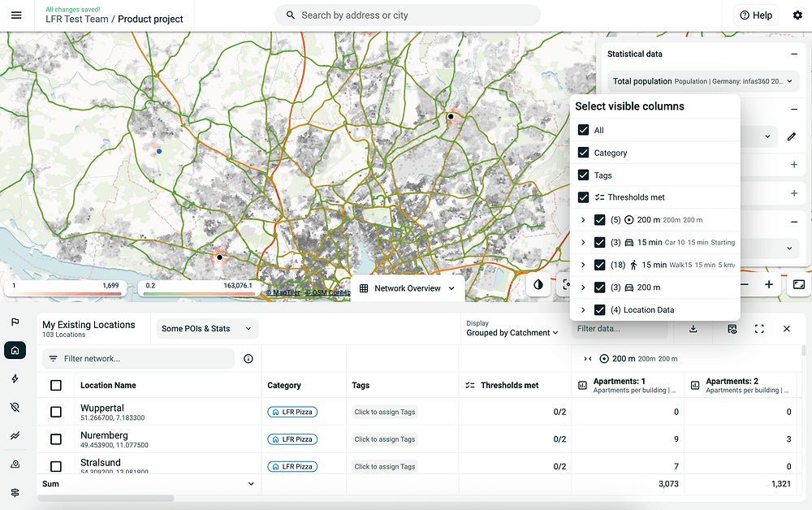Screen dimensions: 812x510
Task: Select the home locations sidebar icon
Action: click(x=15, y=351)
